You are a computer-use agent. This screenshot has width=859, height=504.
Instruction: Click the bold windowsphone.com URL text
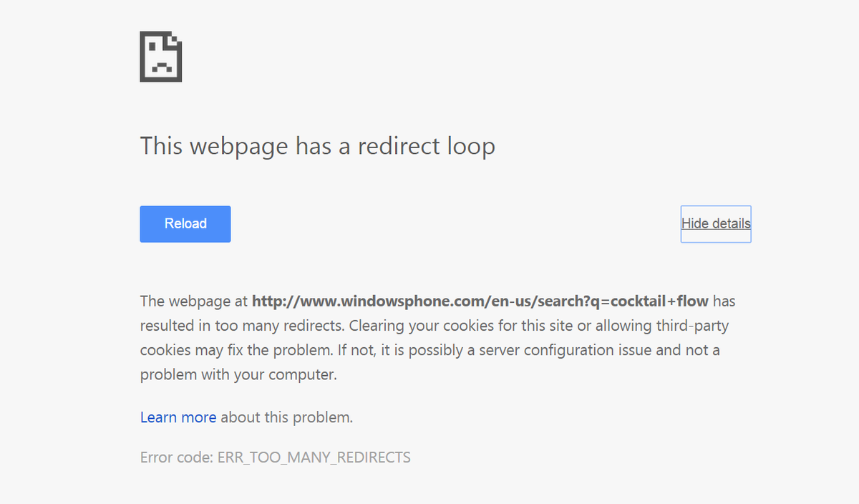480,301
